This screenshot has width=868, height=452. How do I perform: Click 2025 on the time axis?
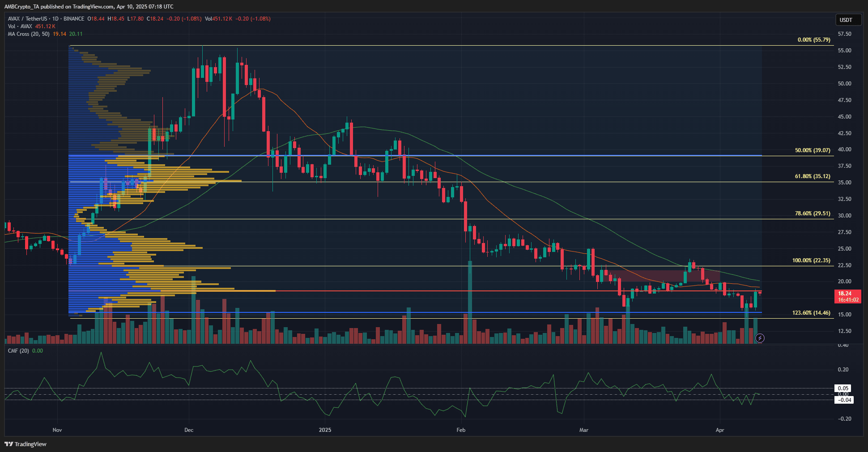[x=325, y=430]
